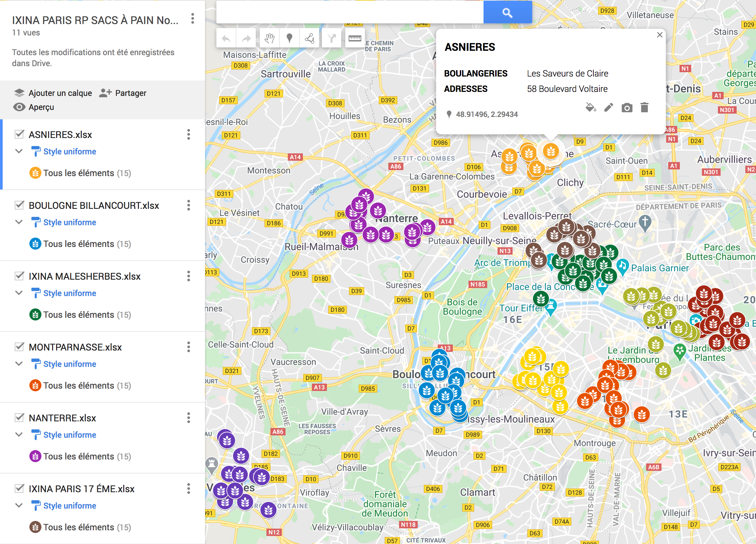Screen dimensions: 756x544
Task: Click the map search input field
Action: tap(350, 12)
